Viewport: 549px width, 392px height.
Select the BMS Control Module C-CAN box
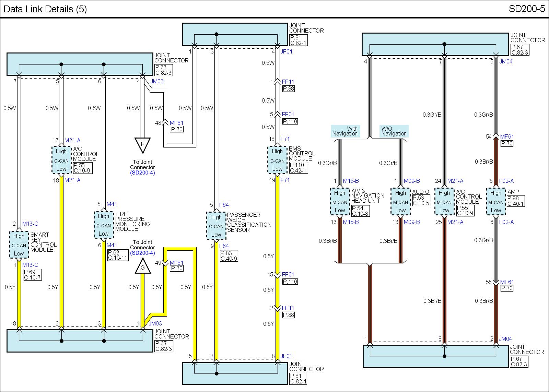pyautogui.click(x=277, y=160)
